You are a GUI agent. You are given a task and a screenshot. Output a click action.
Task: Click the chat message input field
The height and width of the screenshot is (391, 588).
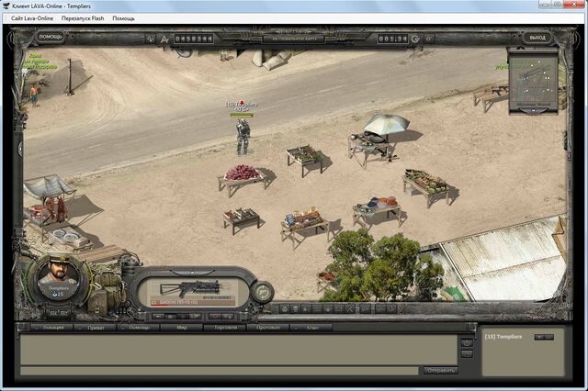[x=220, y=371]
